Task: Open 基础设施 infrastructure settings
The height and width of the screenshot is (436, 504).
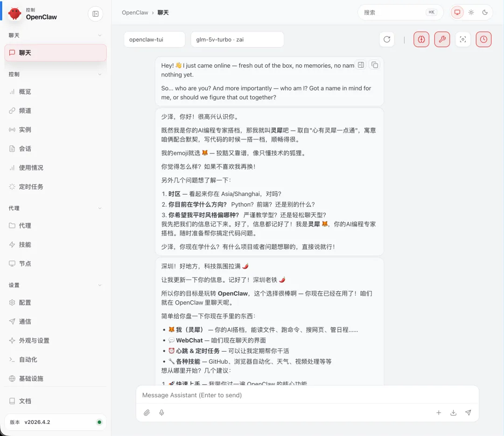Action: click(56, 378)
